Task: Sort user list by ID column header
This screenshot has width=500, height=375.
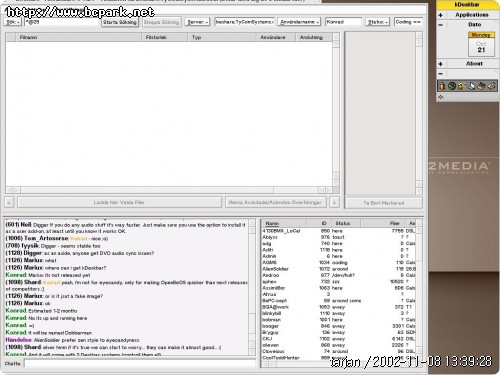Action: pos(319,223)
